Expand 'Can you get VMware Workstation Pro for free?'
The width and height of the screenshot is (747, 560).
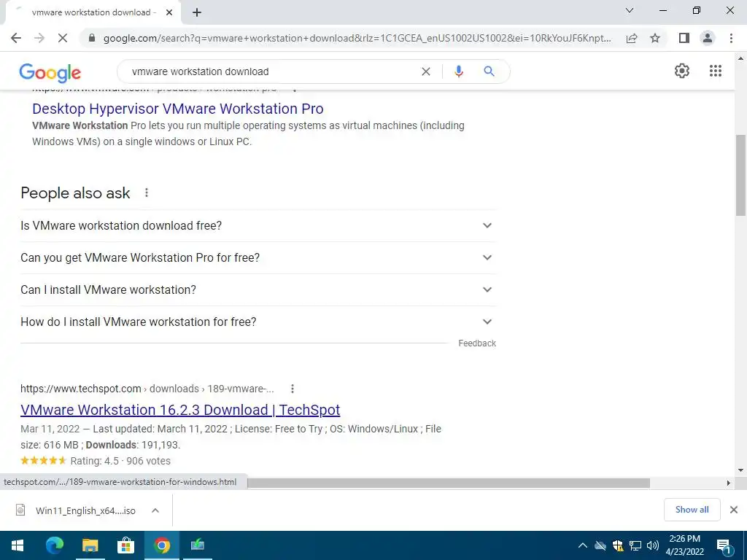pyautogui.click(x=258, y=257)
